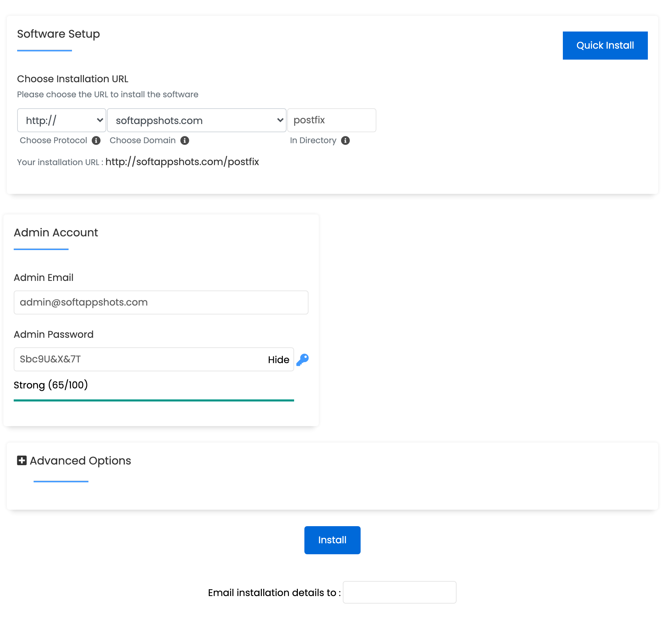Screen dimensions: 665x644
Task: Click the plus icon beside Advanced Options
Action: (21, 461)
